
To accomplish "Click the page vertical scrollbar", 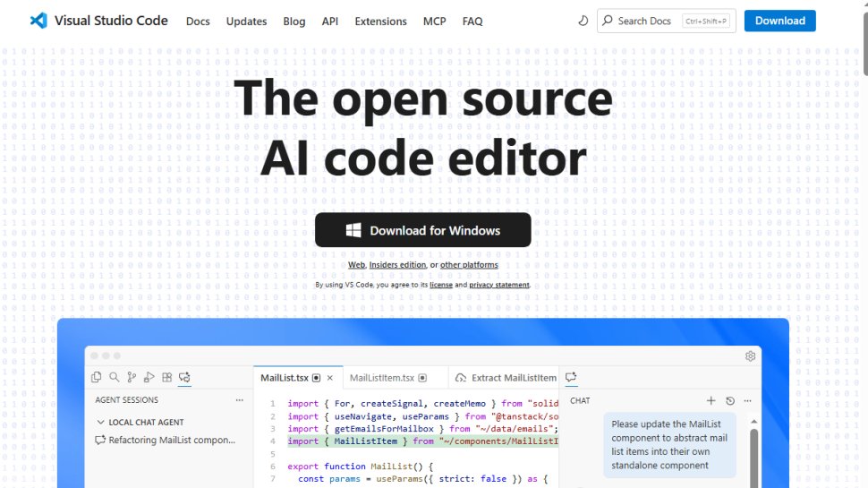I will coord(866,44).
